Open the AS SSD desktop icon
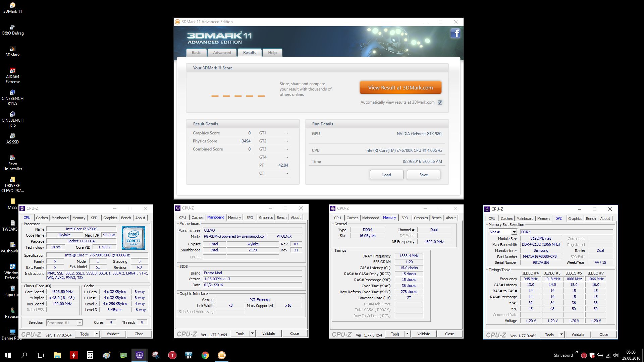The width and height of the screenshot is (644, 362). (x=12, y=138)
